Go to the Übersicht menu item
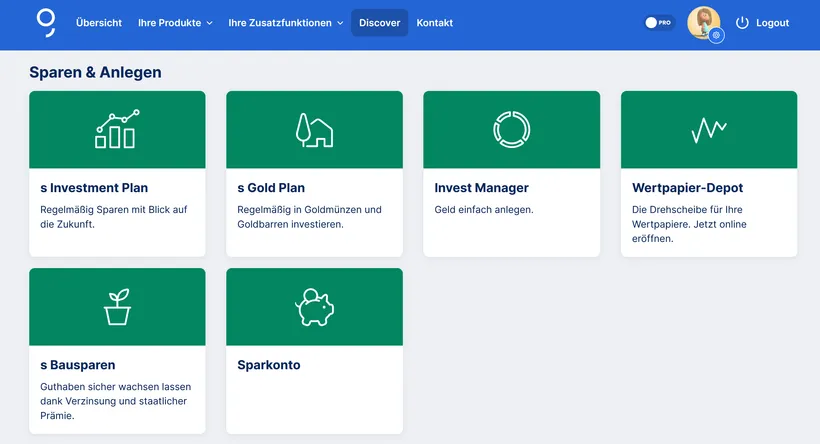Screen dimensions: 820x444 [99, 23]
